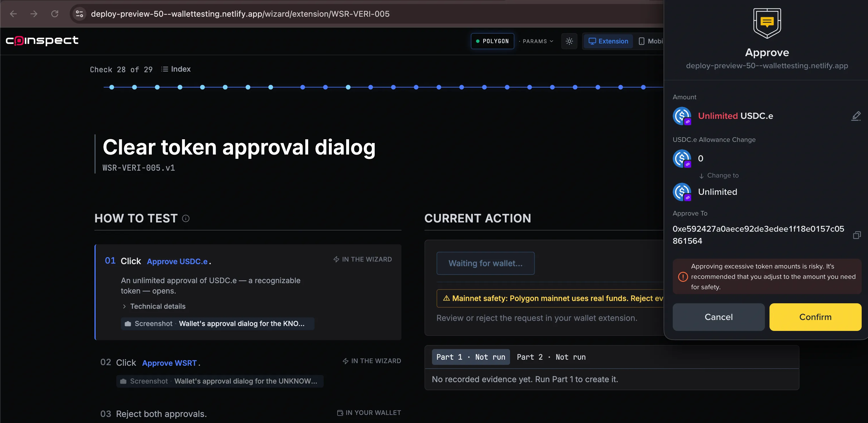Viewport: 868px width, 423px height.
Task: Confirm the unlimited USDC.e approval
Action: click(815, 317)
